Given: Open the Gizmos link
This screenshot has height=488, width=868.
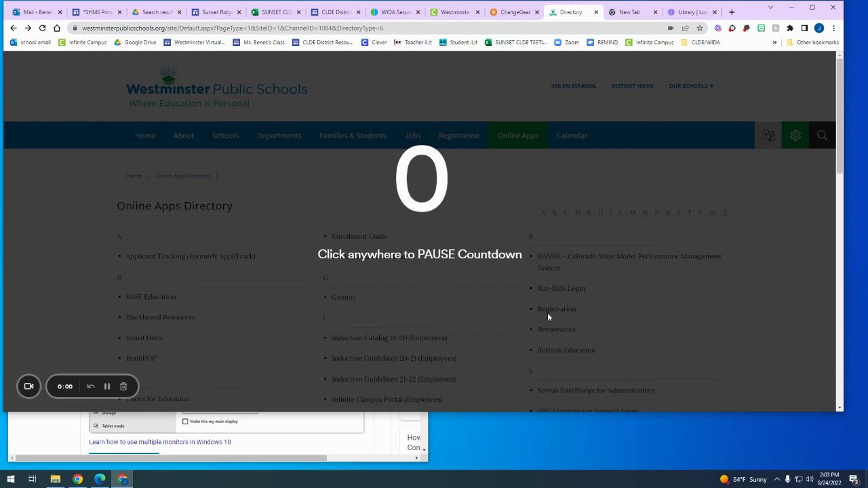Looking at the screenshot, I should 343,297.
